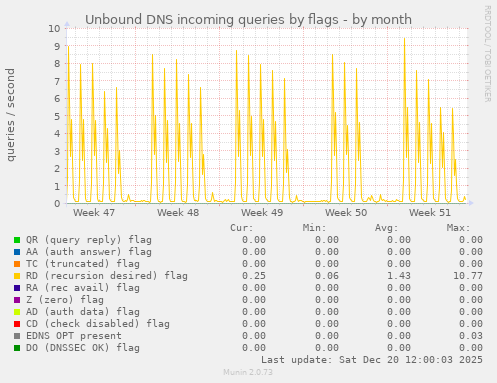The width and height of the screenshot is (497, 383).
Task: Click the blue AA flag legend swatch
Action: click(17, 252)
